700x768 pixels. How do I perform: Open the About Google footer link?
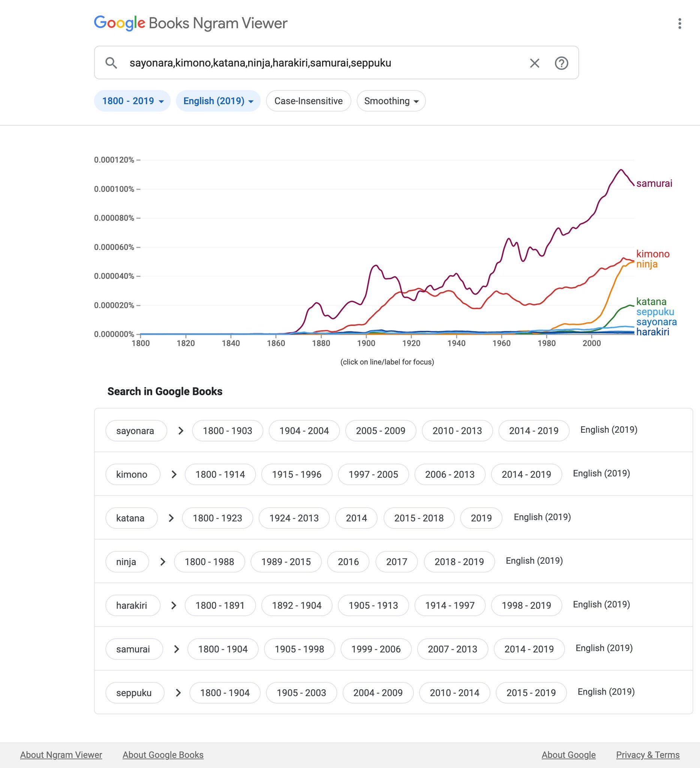tap(569, 754)
